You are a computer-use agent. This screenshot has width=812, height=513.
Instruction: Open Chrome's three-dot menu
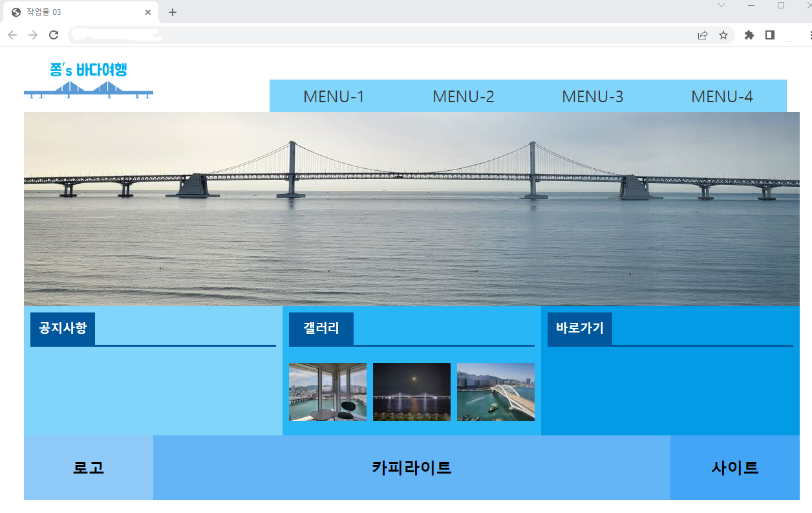810,35
